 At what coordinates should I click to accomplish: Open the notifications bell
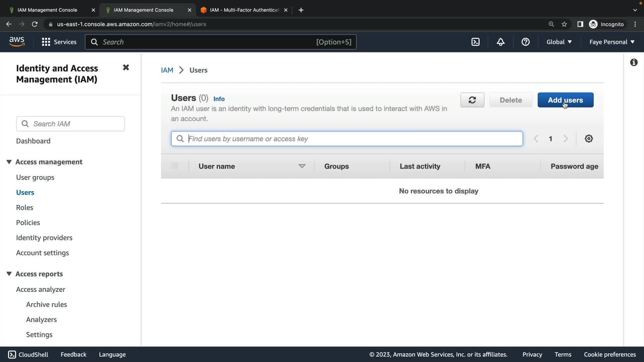point(500,42)
